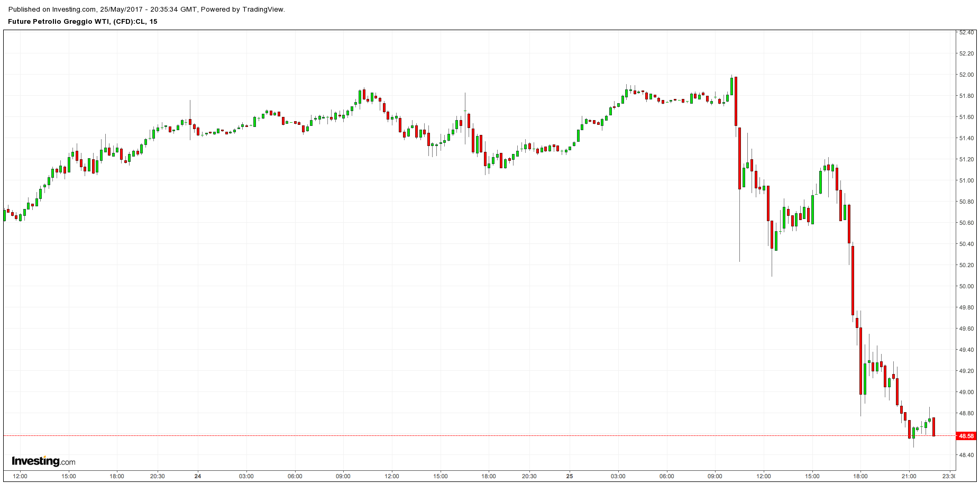Click the 49.60 price axis label
This screenshot has height=483, width=980.
966,329
